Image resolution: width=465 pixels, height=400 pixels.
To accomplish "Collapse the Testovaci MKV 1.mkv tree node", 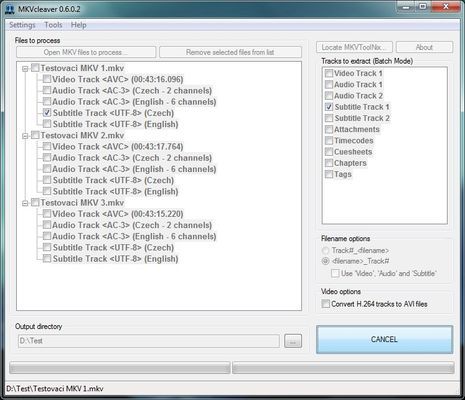I will tap(25, 69).
